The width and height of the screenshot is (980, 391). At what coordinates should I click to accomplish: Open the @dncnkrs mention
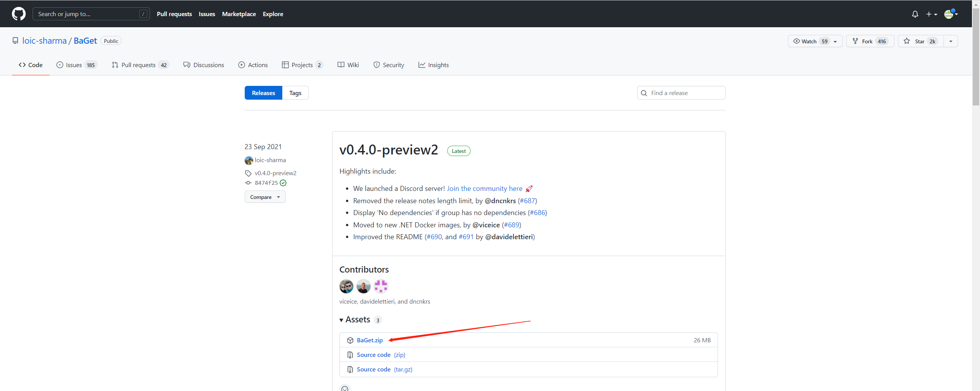click(500, 200)
